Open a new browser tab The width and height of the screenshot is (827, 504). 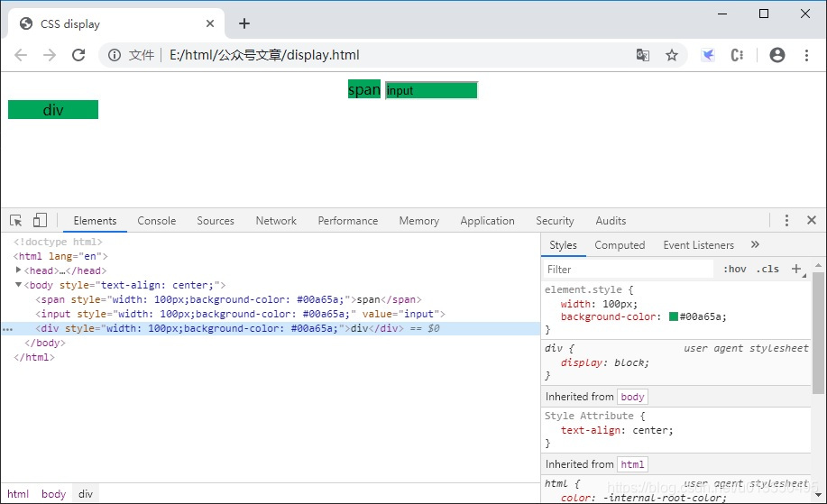244,23
